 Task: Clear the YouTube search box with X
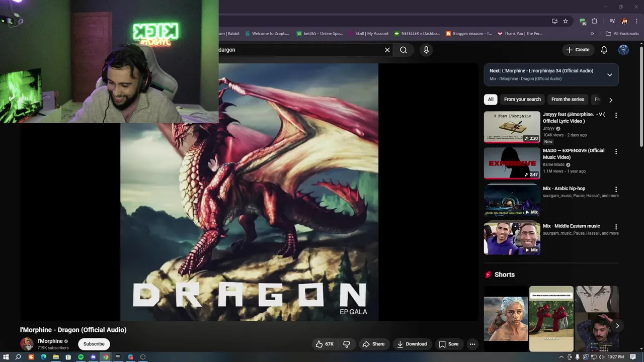387,50
